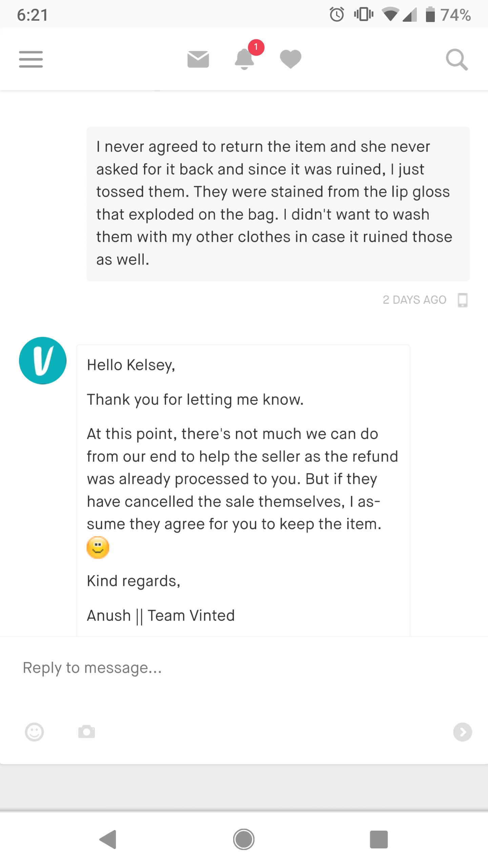The image size is (488, 868).
Task: Open the search function
Action: (x=456, y=60)
